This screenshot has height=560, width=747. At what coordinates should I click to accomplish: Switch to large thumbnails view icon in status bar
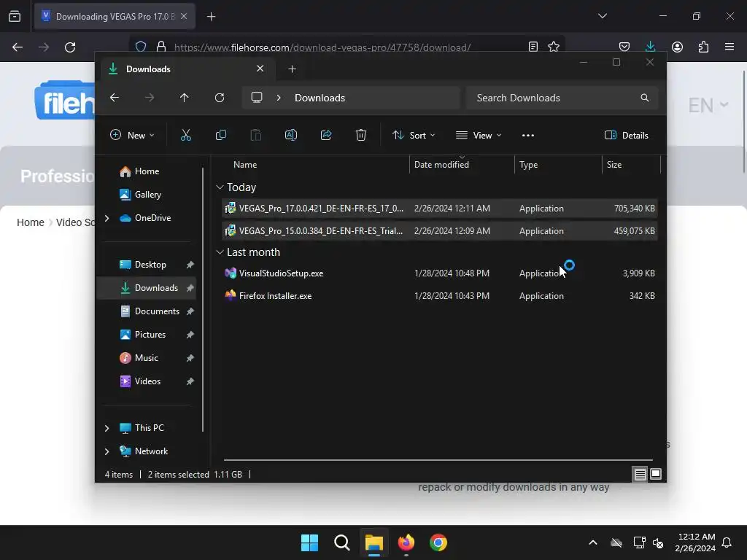click(x=656, y=474)
